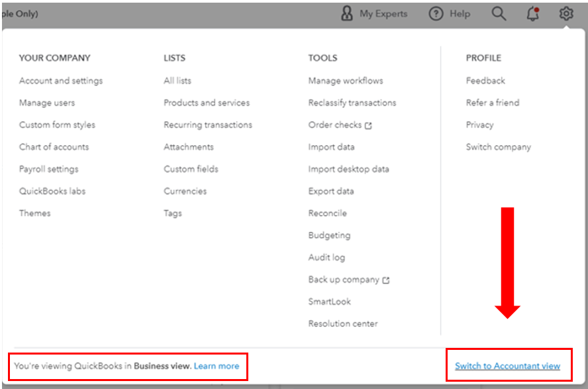588x389 pixels.
Task: Click Order checks
Action: click(335, 125)
